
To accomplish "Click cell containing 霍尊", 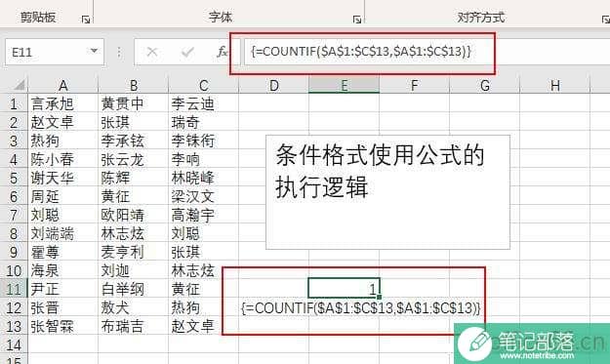I will click(63, 252).
